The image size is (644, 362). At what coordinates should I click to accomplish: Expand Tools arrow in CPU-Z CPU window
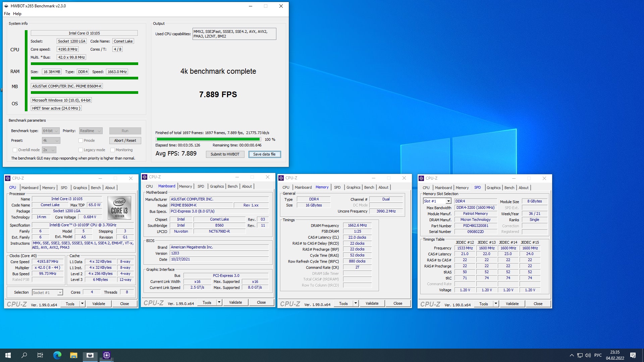pyautogui.click(x=82, y=304)
